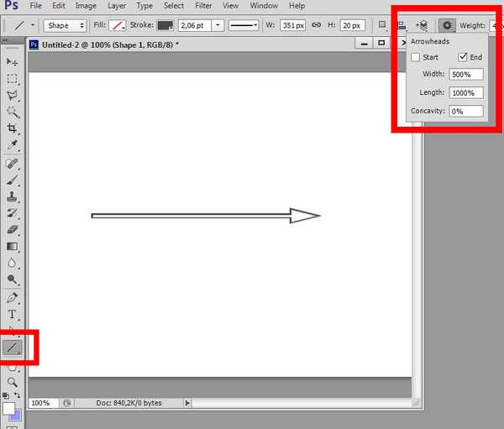Select the Zoom tool
This screenshot has width=504, height=429.
point(13,382)
